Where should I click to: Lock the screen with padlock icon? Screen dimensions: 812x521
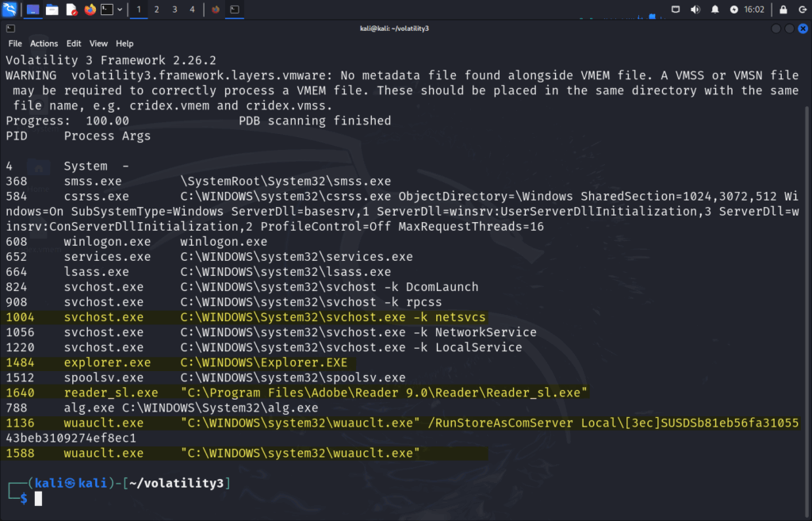pos(783,10)
